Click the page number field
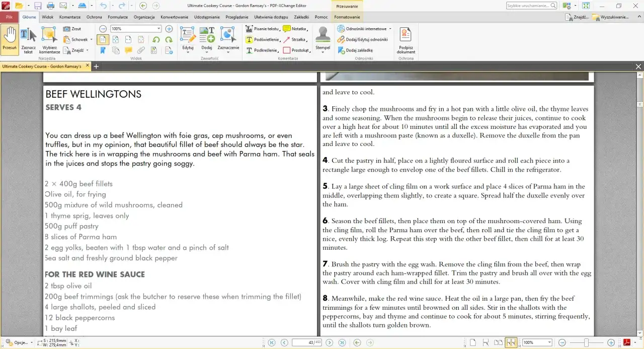 [x=307, y=342]
